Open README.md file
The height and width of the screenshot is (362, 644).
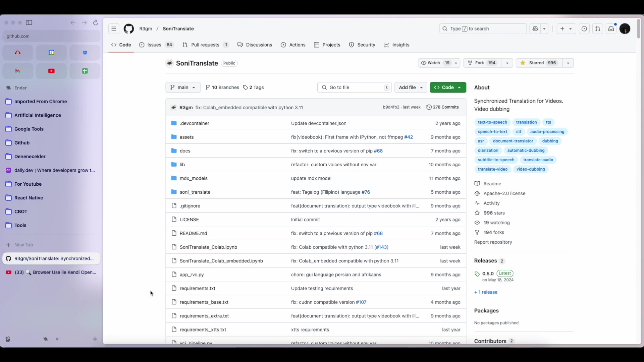[x=193, y=234]
